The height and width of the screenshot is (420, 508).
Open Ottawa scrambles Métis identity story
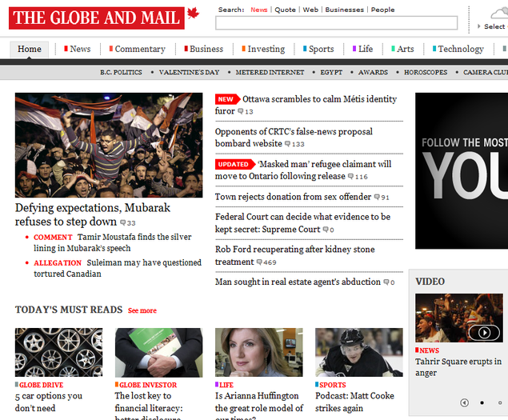pos(306,105)
